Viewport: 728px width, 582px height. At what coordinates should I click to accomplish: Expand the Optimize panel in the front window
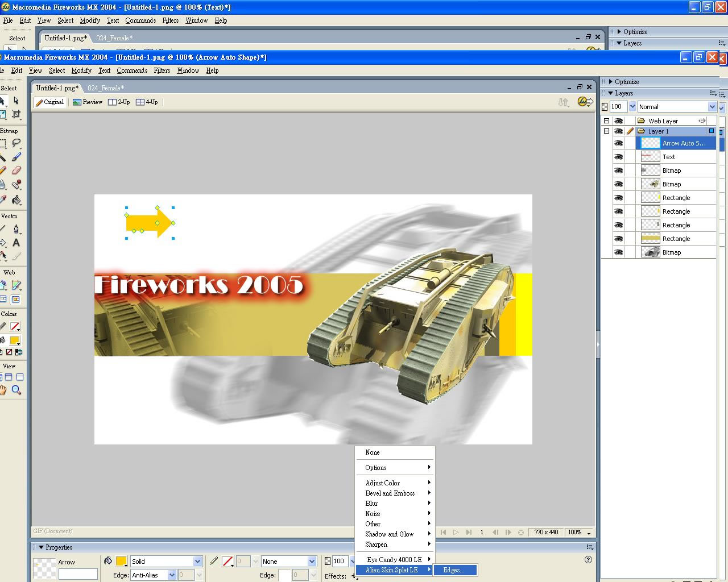pyautogui.click(x=610, y=82)
